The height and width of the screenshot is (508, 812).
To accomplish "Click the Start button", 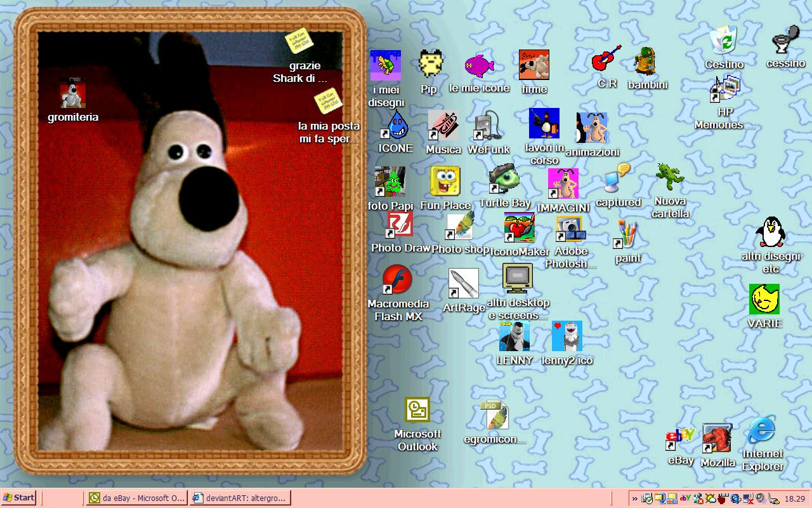I will click(x=18, y=498).
